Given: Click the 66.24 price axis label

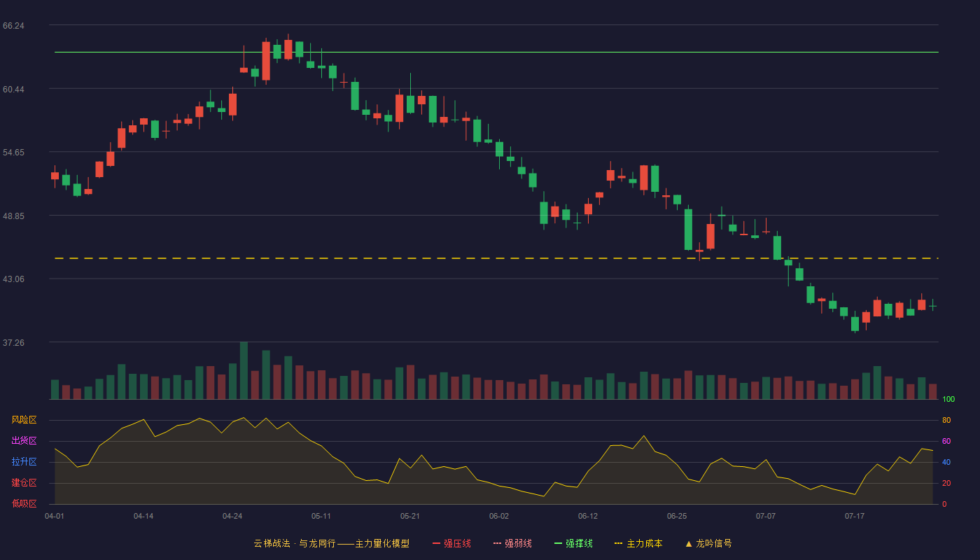Looking at the screenshot, I should click(x=13, y=26).
